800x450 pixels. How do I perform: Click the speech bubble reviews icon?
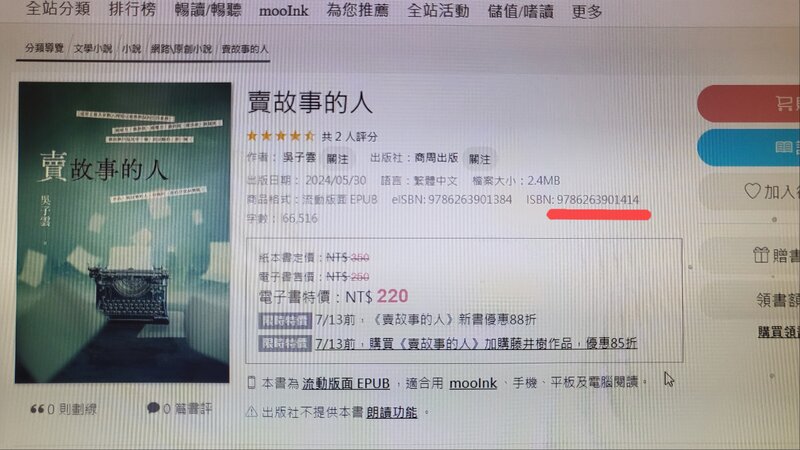click(153, 408)
